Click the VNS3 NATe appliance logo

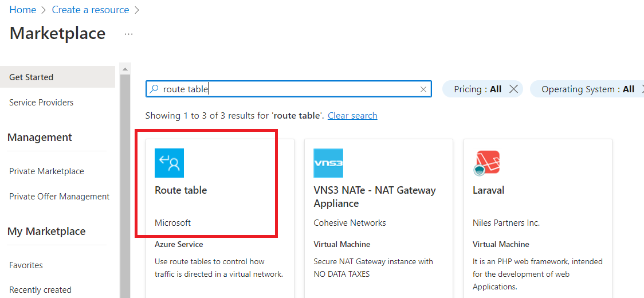(328, 163)
